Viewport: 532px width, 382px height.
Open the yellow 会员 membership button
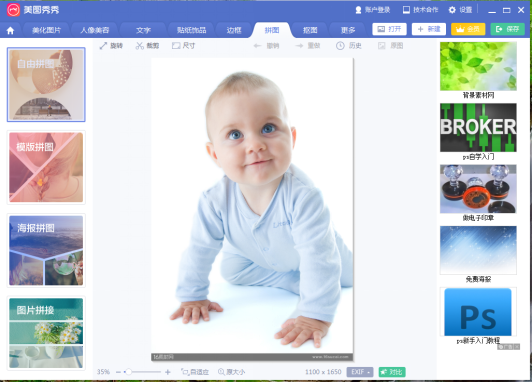468,29
